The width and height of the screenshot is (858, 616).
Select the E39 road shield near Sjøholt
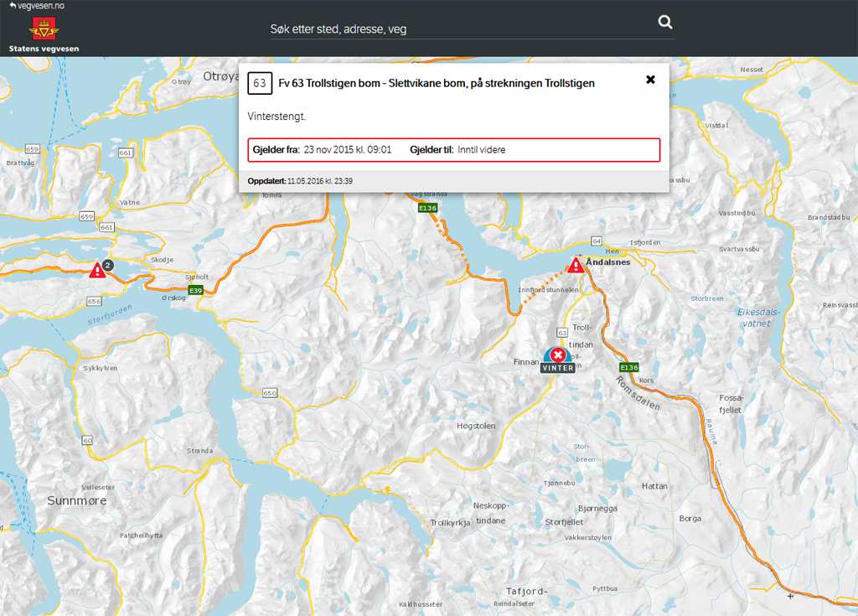pos(195,290)
